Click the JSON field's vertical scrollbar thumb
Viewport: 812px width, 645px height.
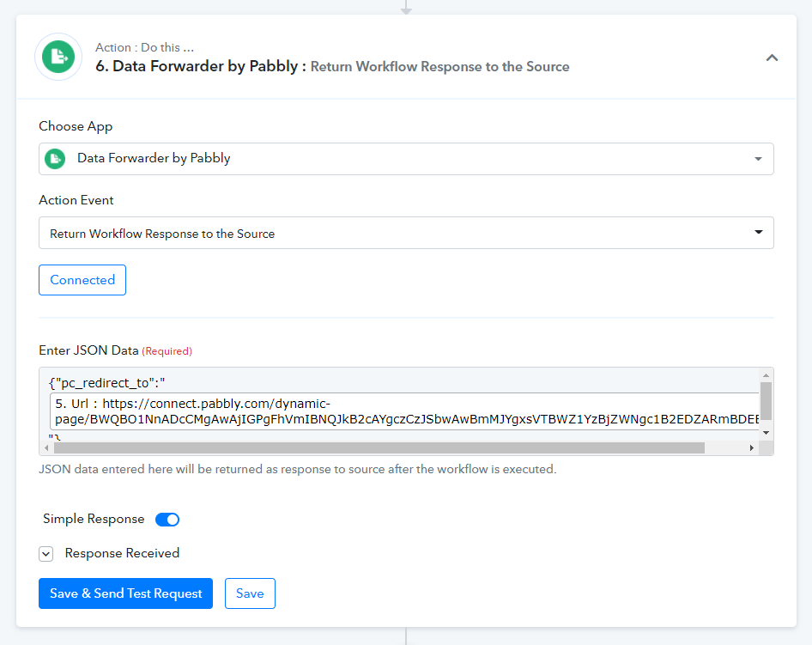click(x=766, y=401)
